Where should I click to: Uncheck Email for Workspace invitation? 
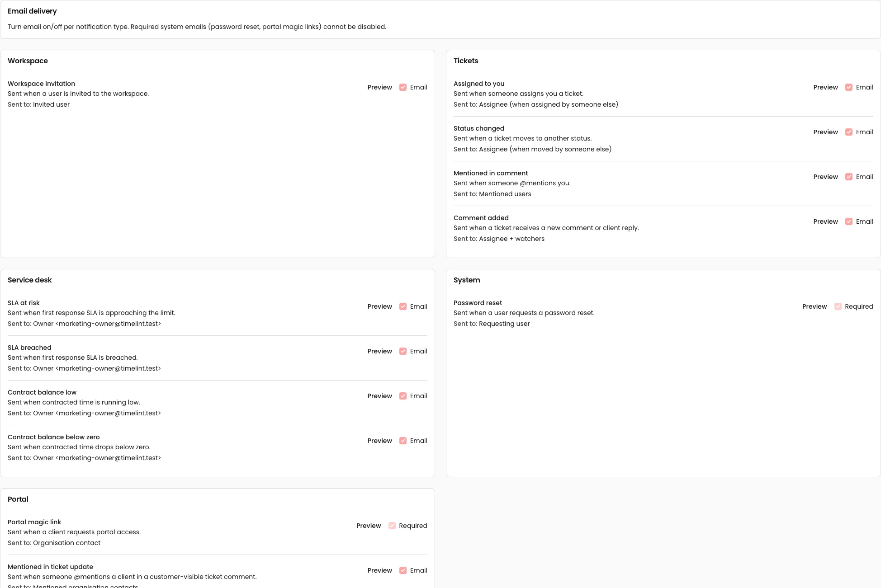[403, 87]
